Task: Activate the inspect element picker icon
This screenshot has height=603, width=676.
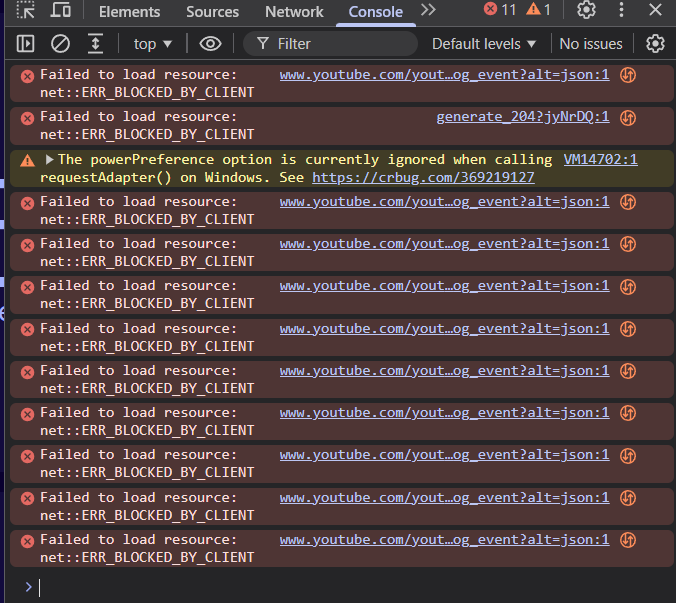Action: pos(25,10)
